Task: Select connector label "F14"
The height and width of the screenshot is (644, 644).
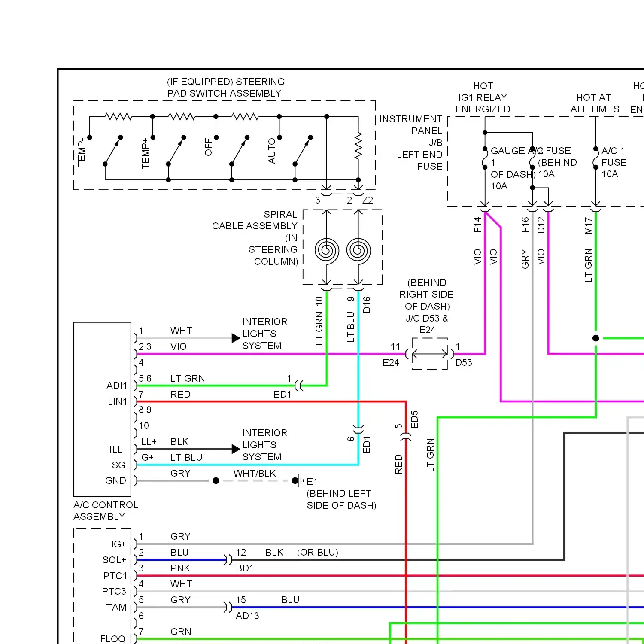Action: pyautogui.click(x=477, y=225)
